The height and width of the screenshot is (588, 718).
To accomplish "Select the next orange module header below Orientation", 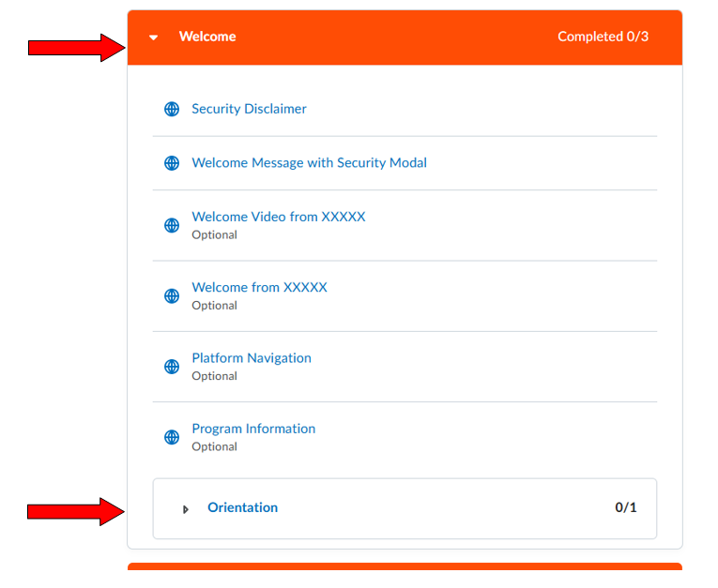I will tap(405, 566).
